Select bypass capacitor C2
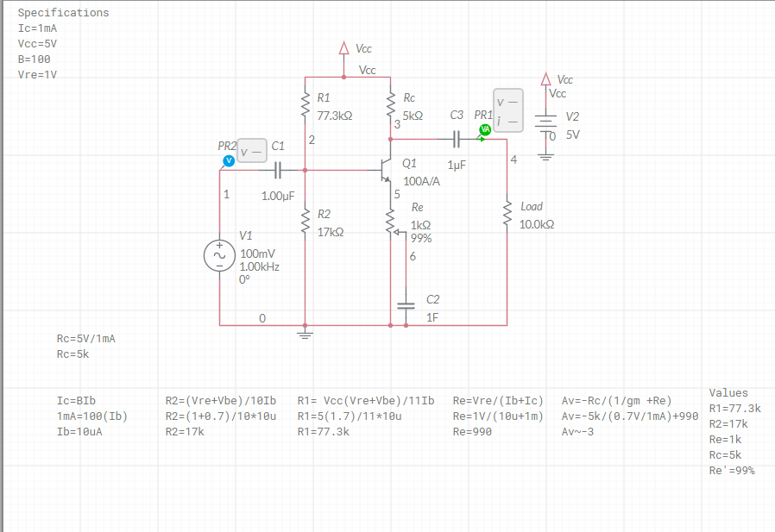775x532 pixels. 405,305
